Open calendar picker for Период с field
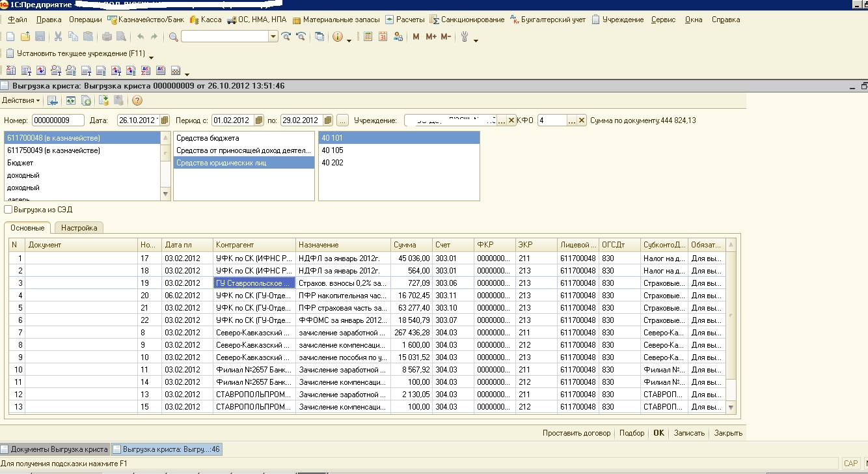868x474 pixels. point(260,120)
